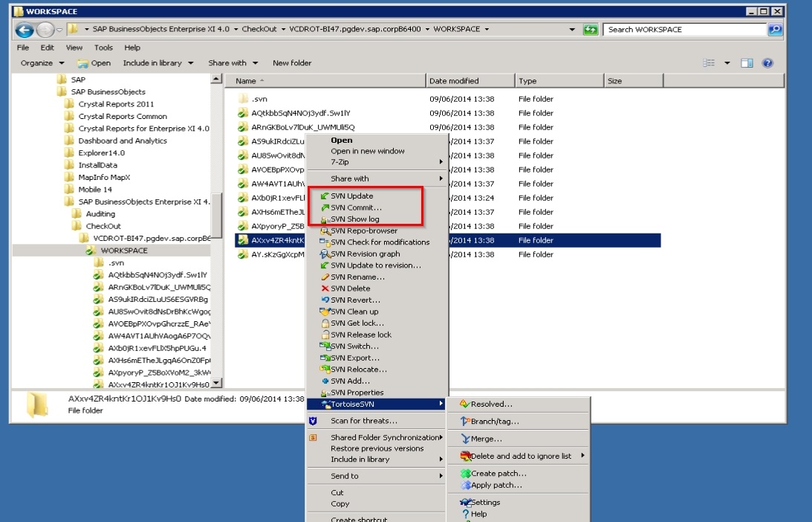Expand Delete and add to ignore list

518,456
